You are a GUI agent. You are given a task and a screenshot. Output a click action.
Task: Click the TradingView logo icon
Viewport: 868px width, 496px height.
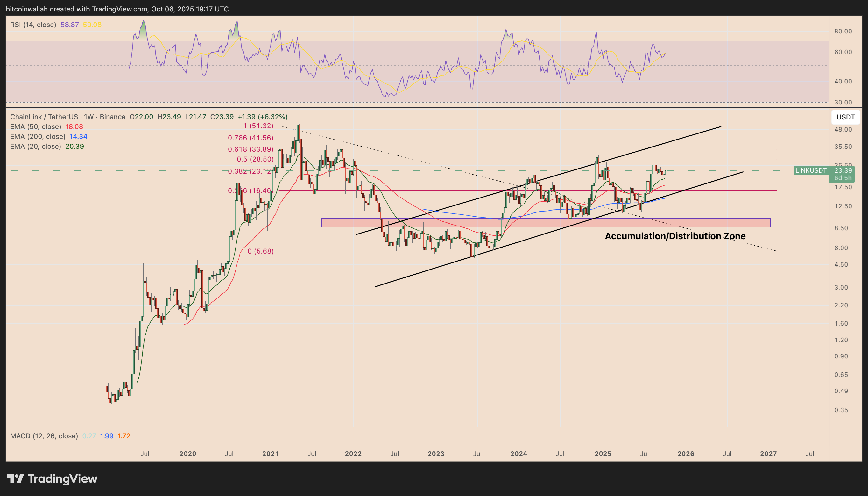pos(15,478)
